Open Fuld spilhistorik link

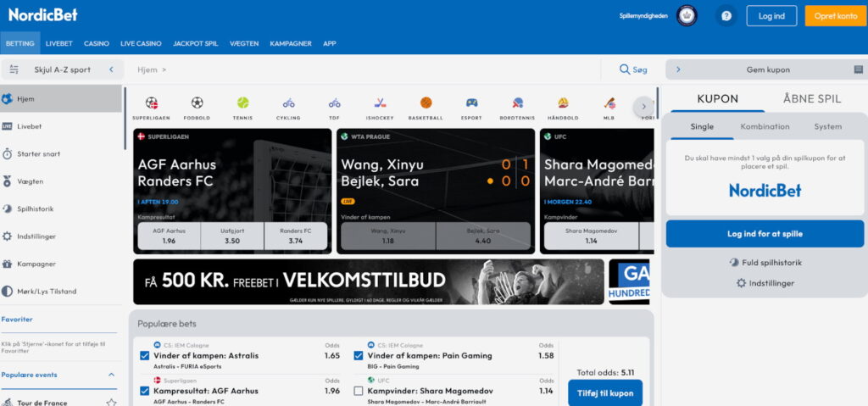tap(765, 263)
